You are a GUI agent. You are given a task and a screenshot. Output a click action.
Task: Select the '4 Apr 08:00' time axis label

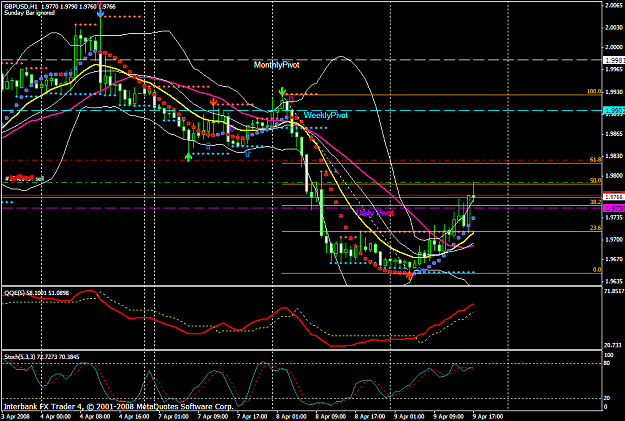point(95,417)
